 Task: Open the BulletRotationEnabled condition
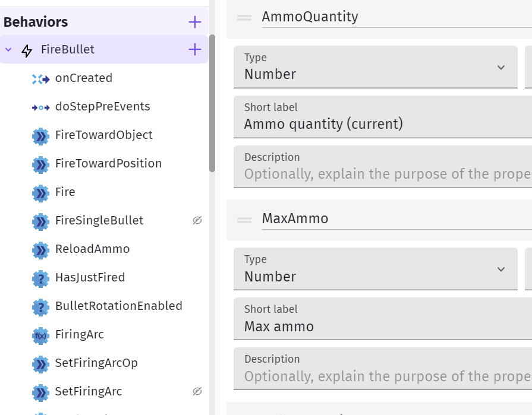click(119, 306)
